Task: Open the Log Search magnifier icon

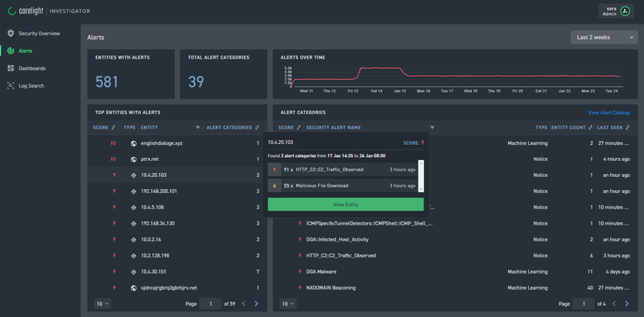Action: pyautogui.click(x=10, y=86)
